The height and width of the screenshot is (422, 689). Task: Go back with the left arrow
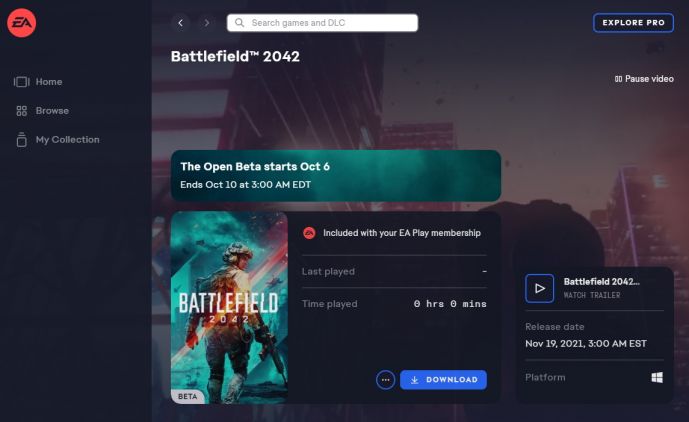181,23
